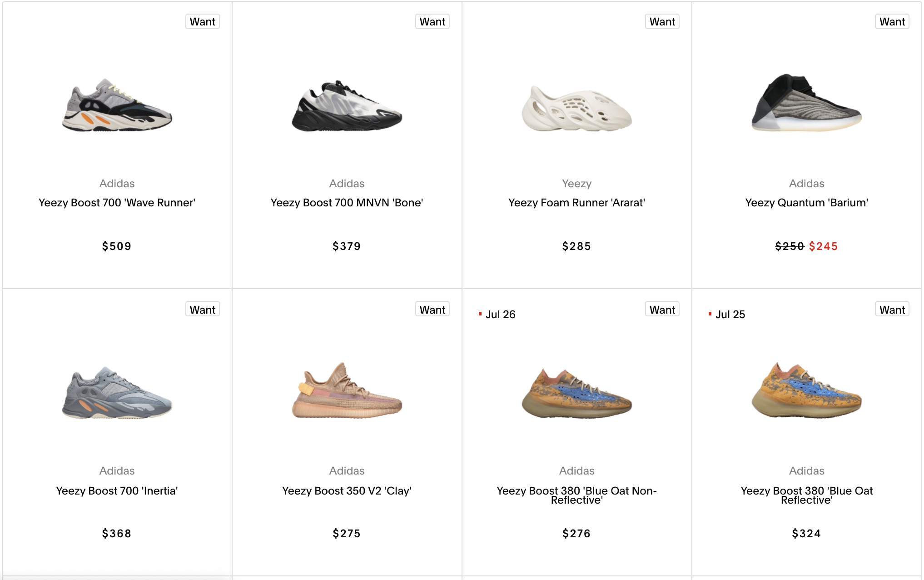924x580 pixels.
Task: Click the Yeezy 350 V2 Clay sneaker photo
Action: (x=347, y=391)
